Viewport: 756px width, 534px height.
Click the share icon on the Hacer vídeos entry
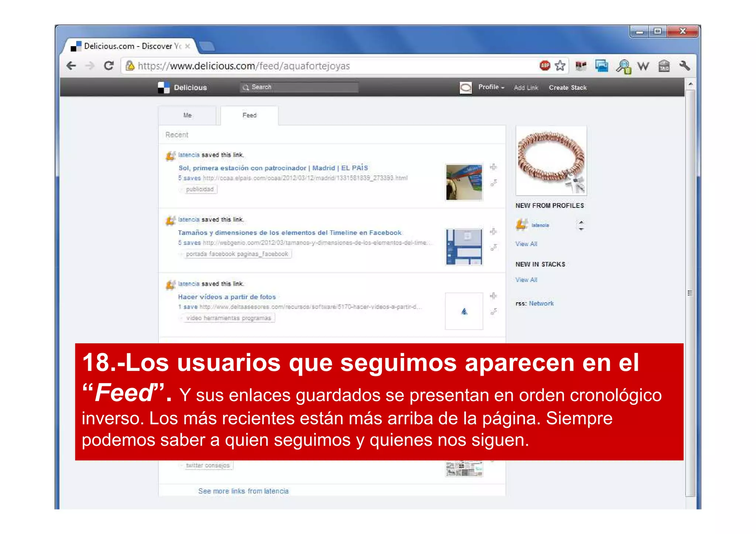pos(494,311)
